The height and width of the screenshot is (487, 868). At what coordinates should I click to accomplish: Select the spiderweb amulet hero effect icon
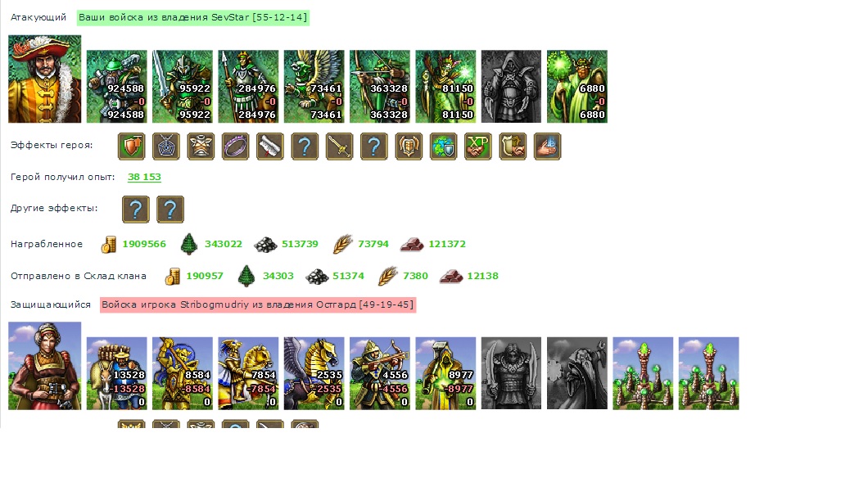click(166, 147)
